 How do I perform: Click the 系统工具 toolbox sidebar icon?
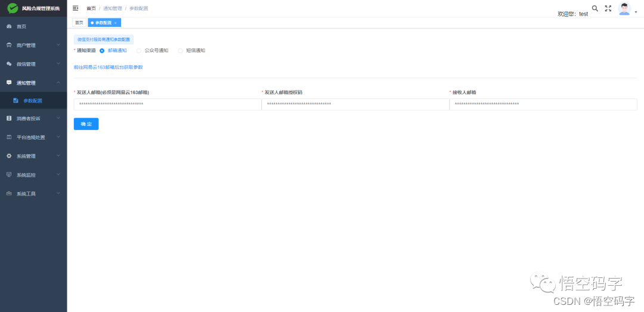(9, 194)
